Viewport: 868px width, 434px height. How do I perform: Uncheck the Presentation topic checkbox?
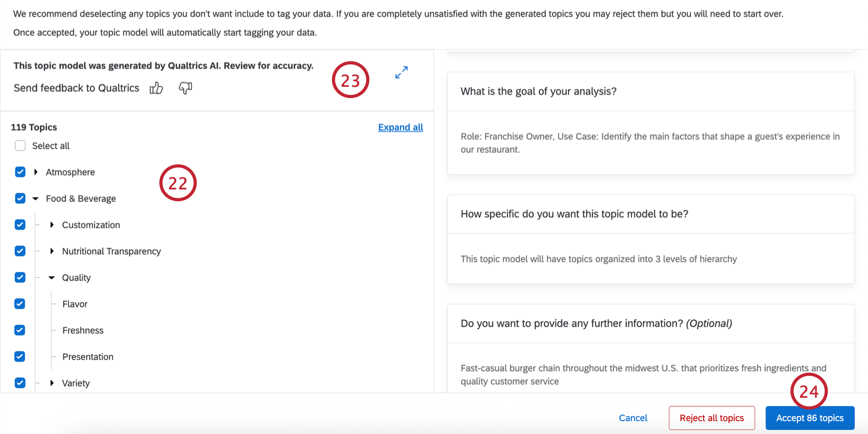[20, 357]
